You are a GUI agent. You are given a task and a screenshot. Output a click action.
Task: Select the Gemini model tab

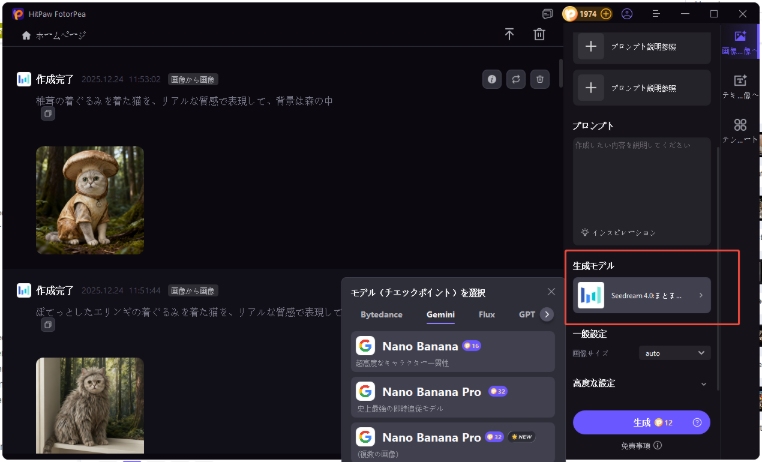click(441, 314)
